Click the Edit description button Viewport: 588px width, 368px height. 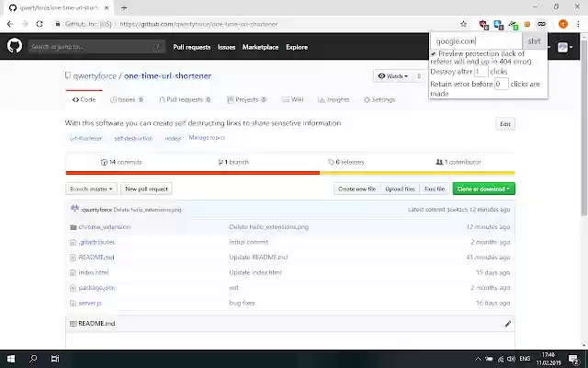click(x=504, y=124)
